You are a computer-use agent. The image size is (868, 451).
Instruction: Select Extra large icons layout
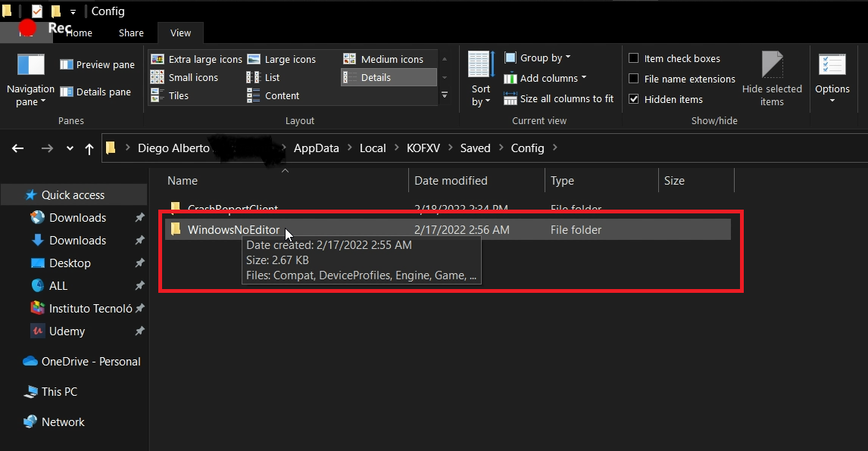tap(196, 59)
